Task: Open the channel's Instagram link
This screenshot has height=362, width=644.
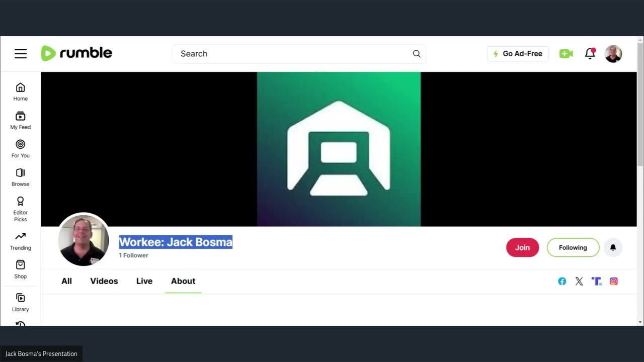Action: pyautogui.click(x=614, y=282)
